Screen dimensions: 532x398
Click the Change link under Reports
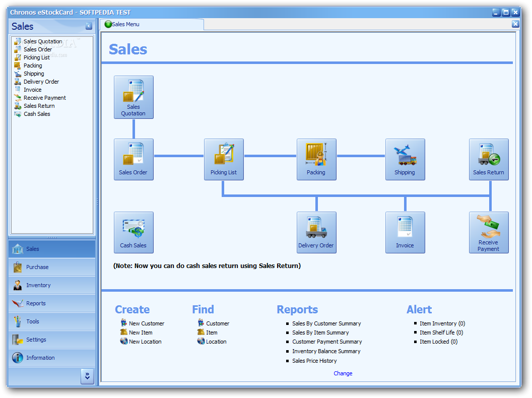343,373
